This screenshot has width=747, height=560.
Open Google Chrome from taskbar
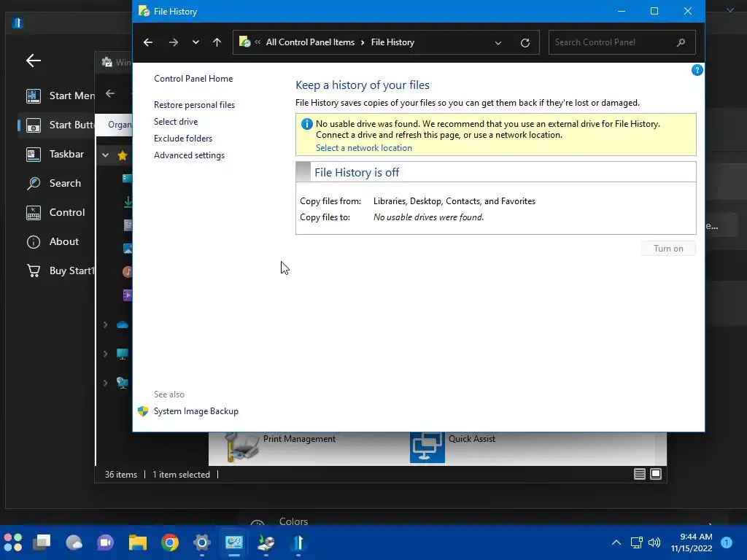[x=169, y=542]
